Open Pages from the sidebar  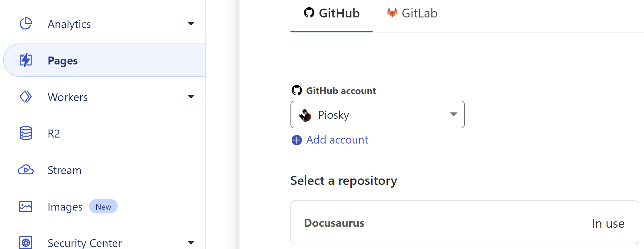[x=62, y=60]
